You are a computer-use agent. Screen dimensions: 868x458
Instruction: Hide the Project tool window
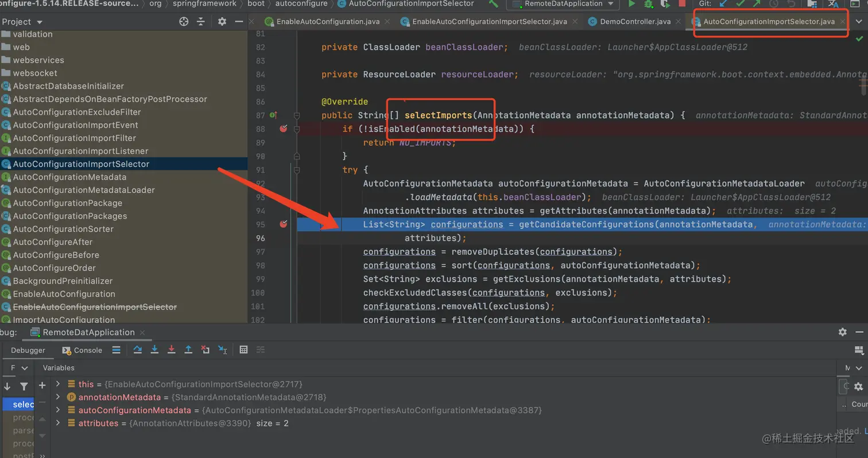click(239, 22)
